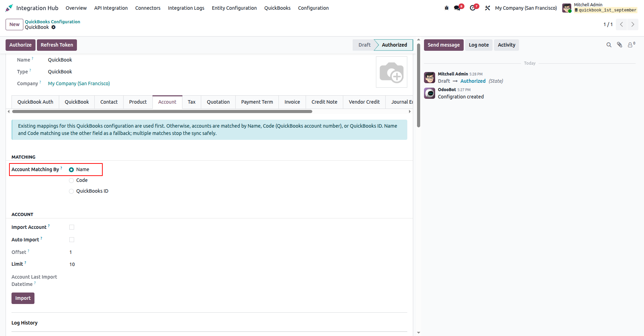Click the Send message button

pyautogui.click(x=443, y=45)
